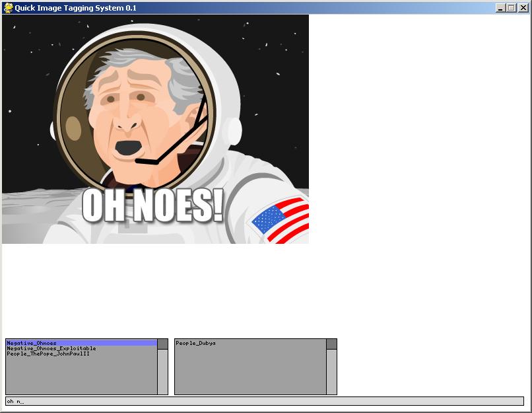Screen dimensions: 532x413
Task: Click the application icon in the title bar
Action: click(9, 8)
